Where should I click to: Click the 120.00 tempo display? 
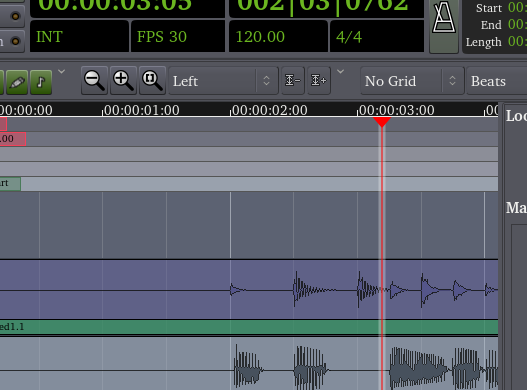278,36
